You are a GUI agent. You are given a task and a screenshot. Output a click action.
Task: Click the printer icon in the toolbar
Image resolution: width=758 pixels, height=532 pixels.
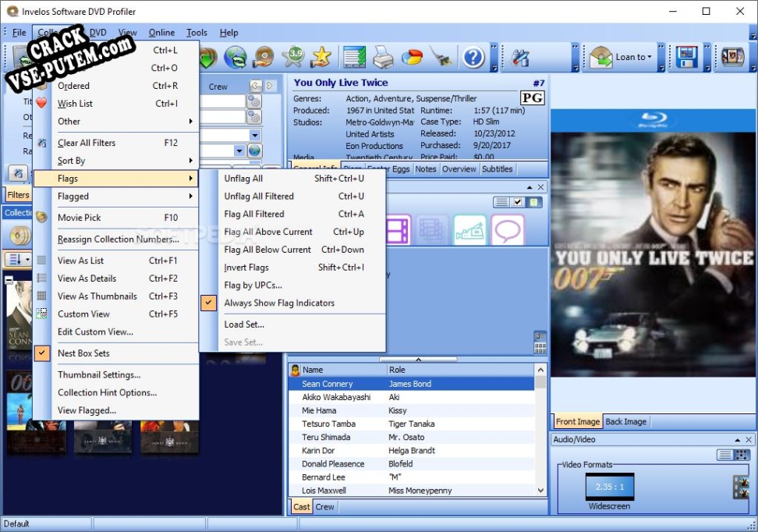383,57
